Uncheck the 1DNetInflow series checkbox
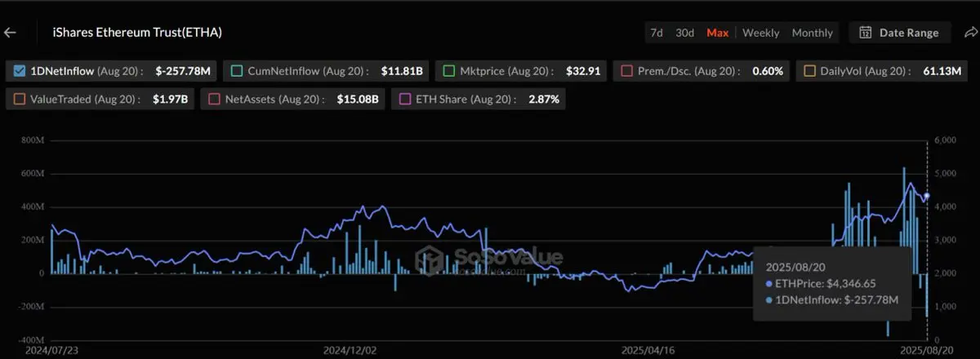Screen dimensions: 980x359 tap(20, 72)
